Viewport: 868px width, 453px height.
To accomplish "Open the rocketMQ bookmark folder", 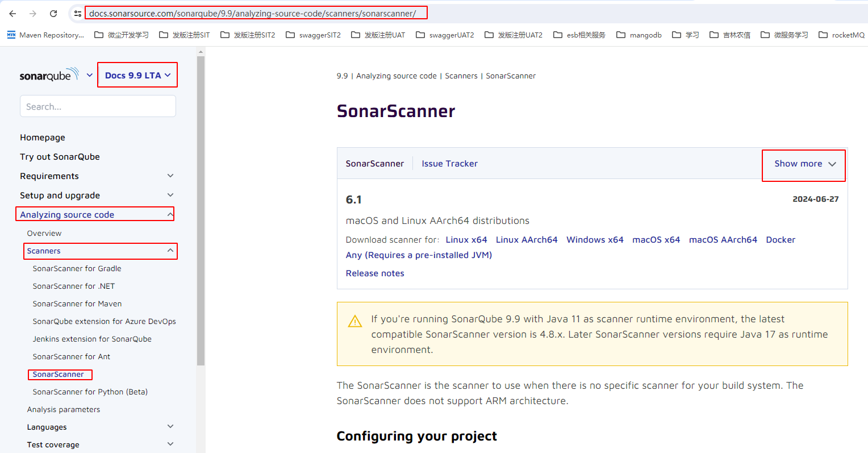I will click(842, 35).
